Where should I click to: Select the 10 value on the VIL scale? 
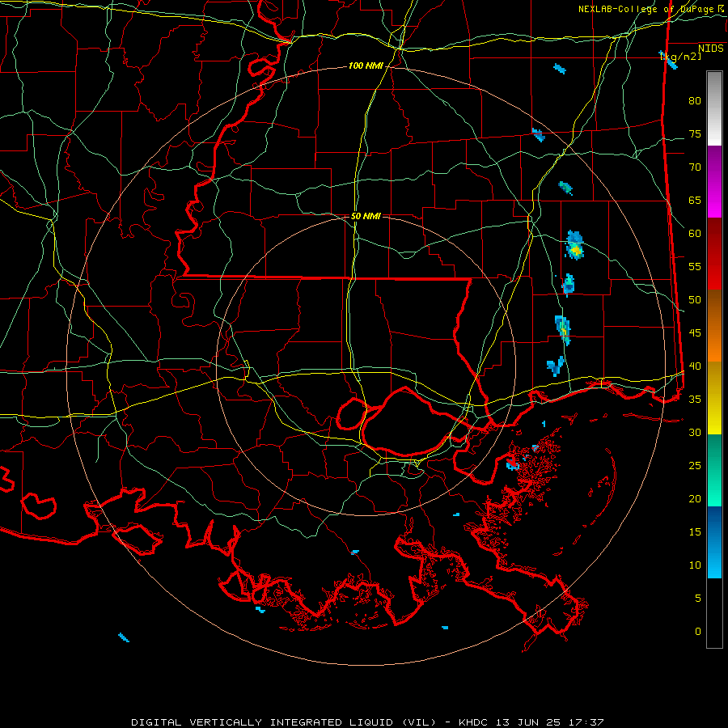click(695, 565)
